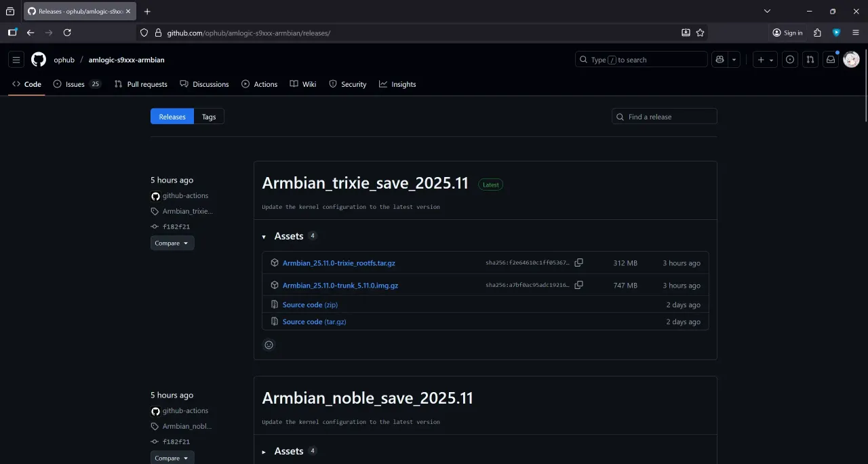868x464 pixels.
Task: Go to the Actions repository tab
Action: coord(260,84)
